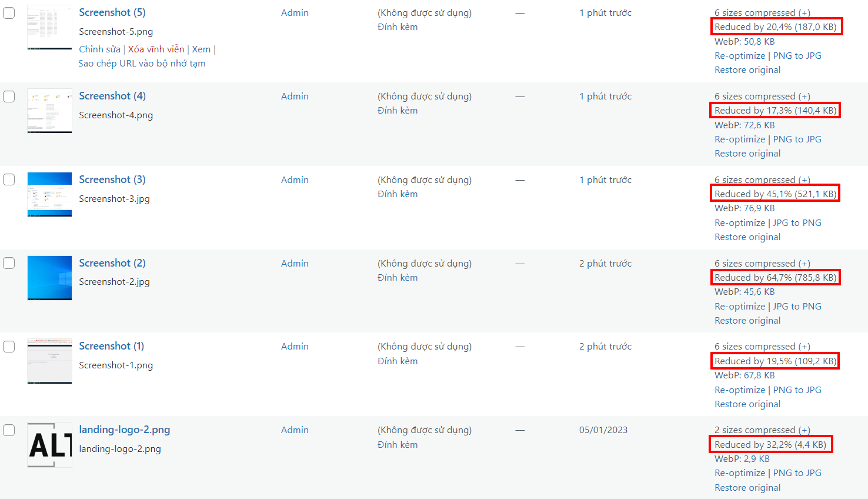Click Chỉnh sửa for Screenshot (5)

coord(99,49)
